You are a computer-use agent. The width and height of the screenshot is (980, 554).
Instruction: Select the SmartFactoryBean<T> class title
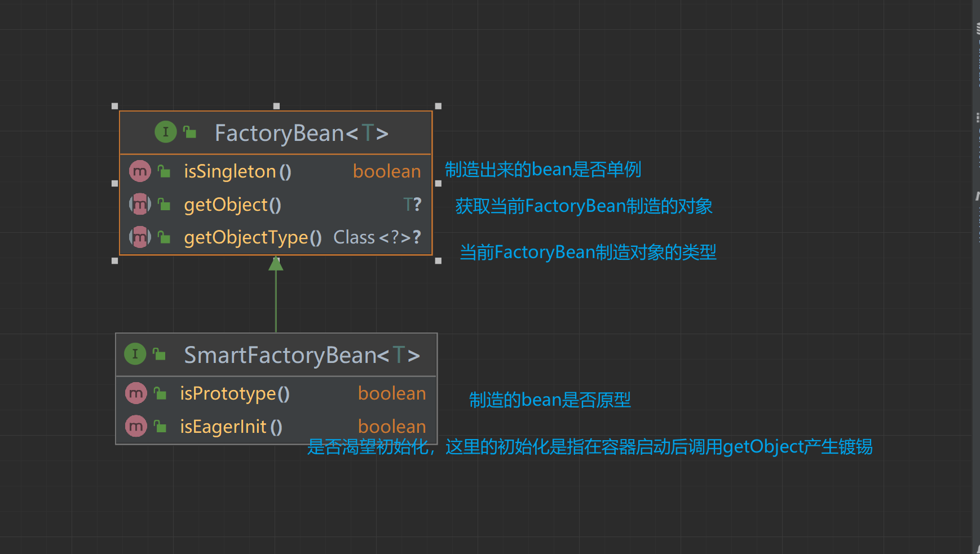pos(302,355)
